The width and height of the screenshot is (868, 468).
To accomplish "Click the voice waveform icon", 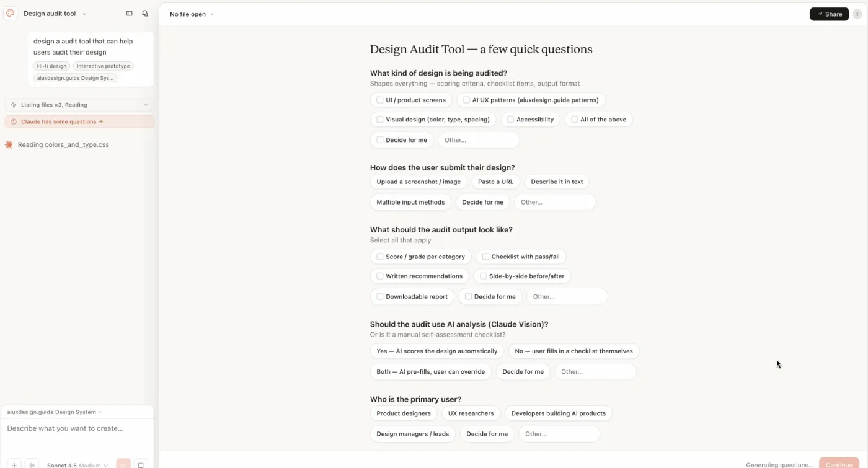I will (x=32, y=464).
